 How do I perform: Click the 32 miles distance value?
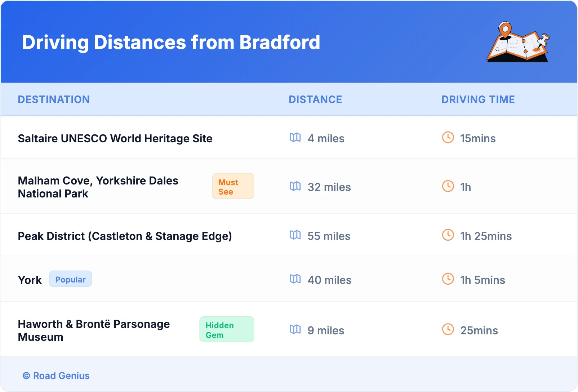tap(329, 187)
